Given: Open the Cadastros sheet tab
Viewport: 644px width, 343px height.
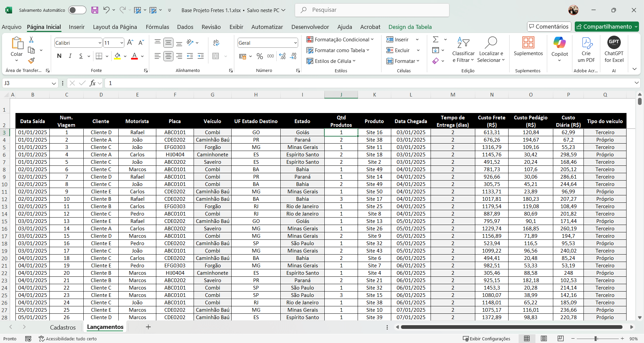Looking at the screenshot, I should pos(63,327).
